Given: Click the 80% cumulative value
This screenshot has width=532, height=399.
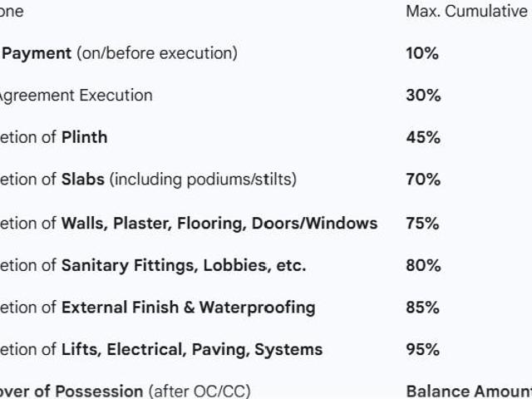Looking at the screenshot, I should point(423,265).
